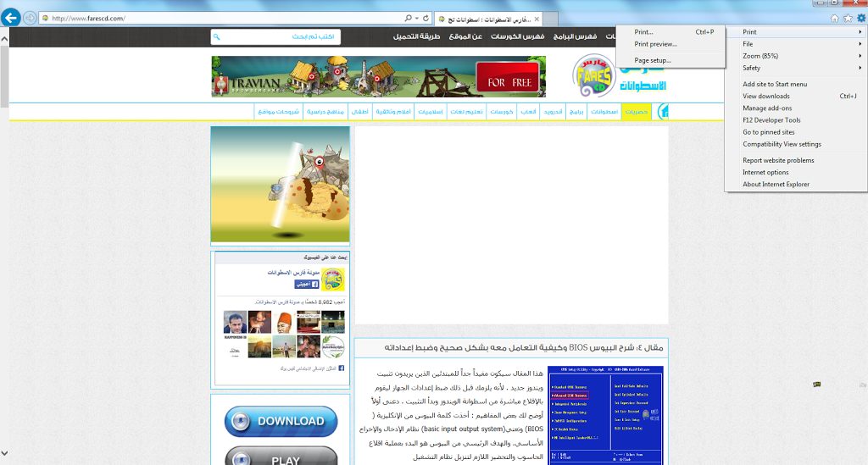Viewport: 868px width, 465px height.
Task: Select أطفال category tab
Action: click(x=359, y=112)
